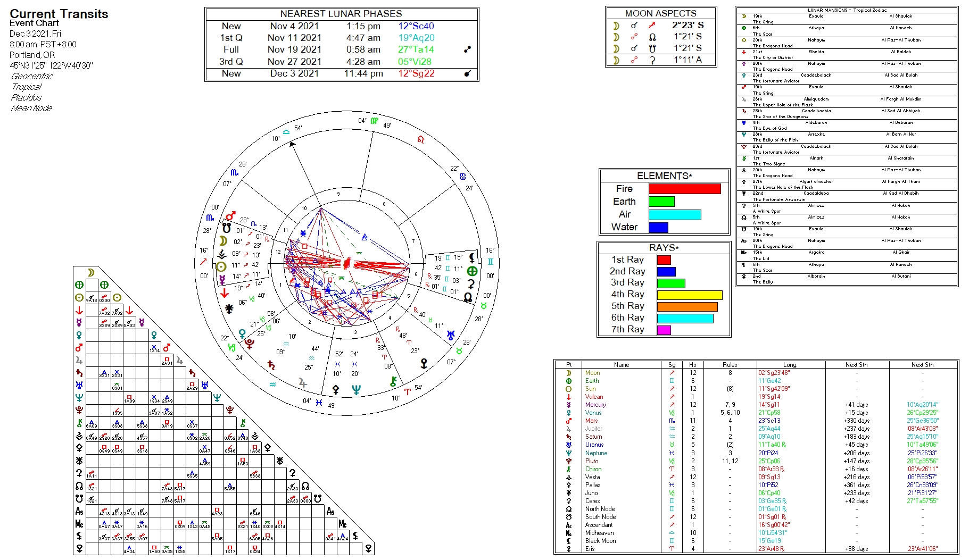
Task: Click the Leo sign glyph on outer ring
Action: [x=421, y=140]
